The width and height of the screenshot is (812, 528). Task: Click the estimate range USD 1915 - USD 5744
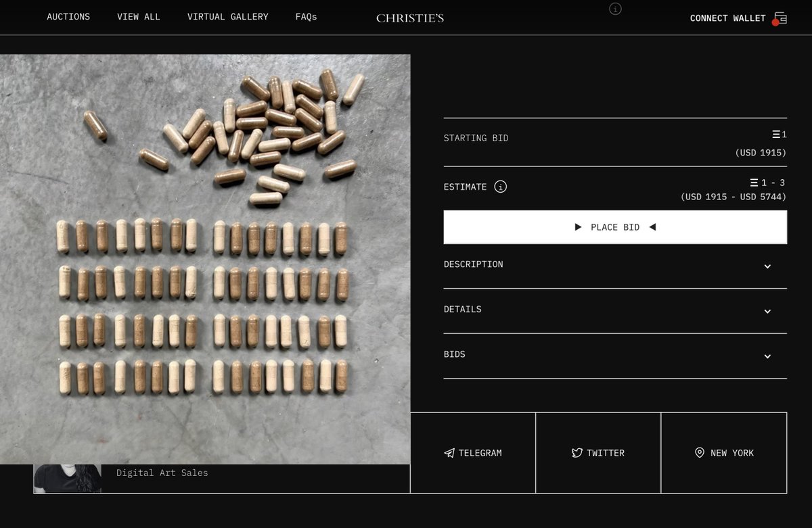734,197
